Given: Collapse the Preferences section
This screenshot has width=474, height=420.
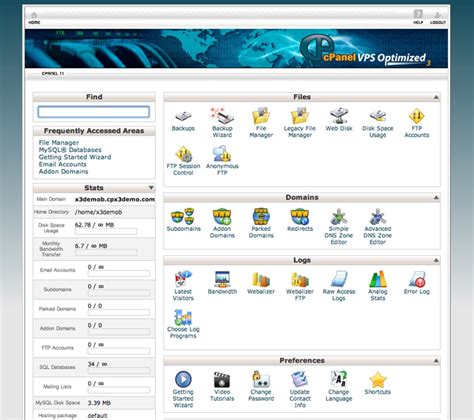Looking at the screenshot, I should 436,361.
